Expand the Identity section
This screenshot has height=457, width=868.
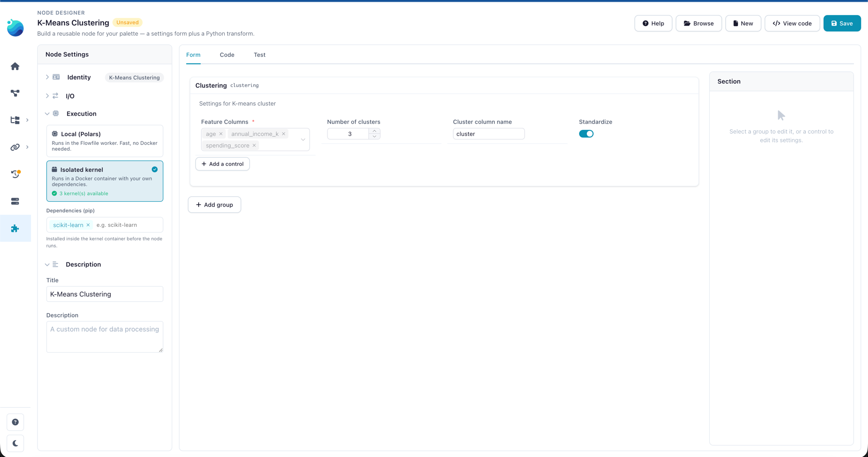coord(47,77)
